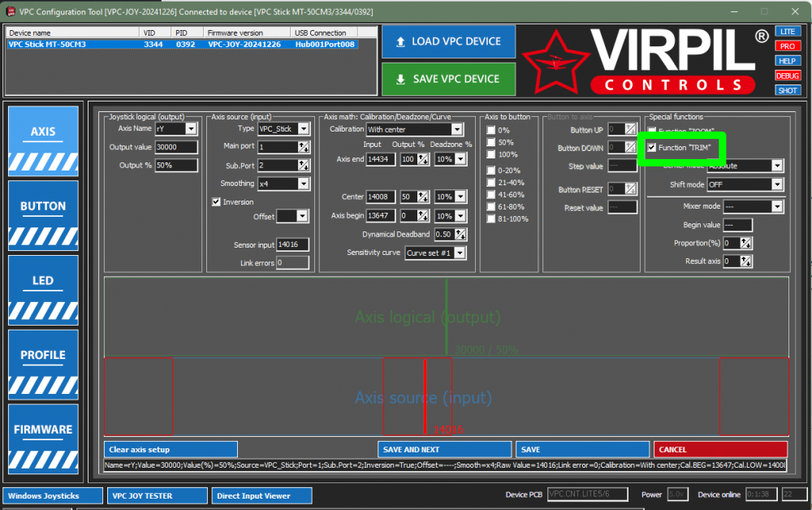Click the Button DOWN stepper icon
Viewport: 812px width, 510px height.
coord(631,148)
